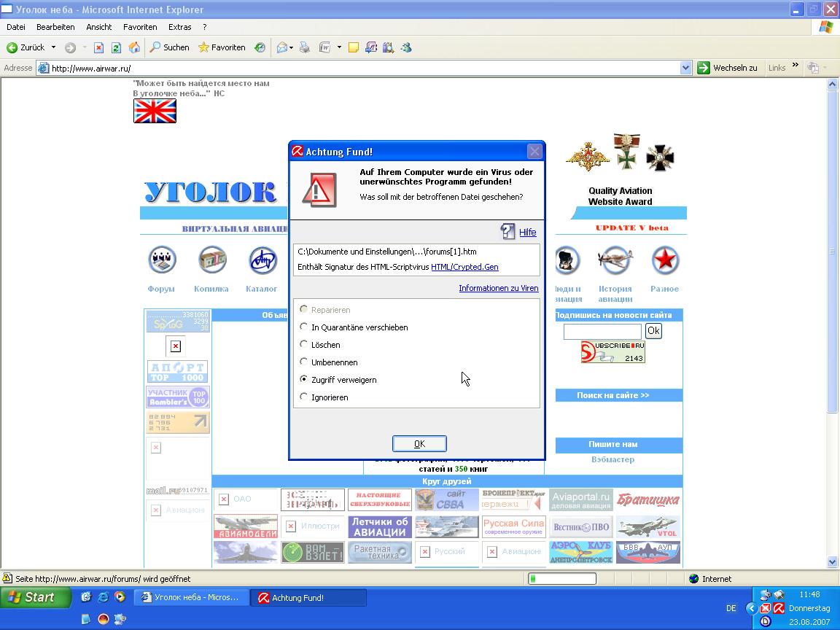Click the Avira umbrella tray icon

[779, 608]
